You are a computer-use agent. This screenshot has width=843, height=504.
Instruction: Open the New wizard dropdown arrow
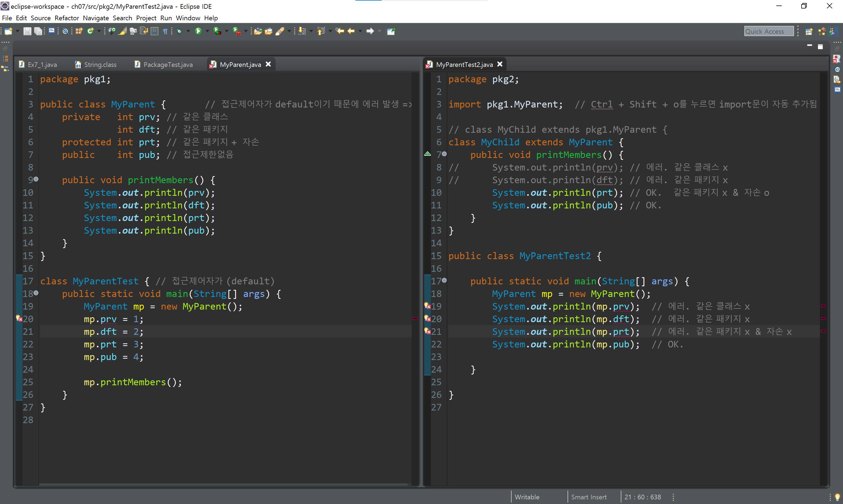click(x=17, y=31)
